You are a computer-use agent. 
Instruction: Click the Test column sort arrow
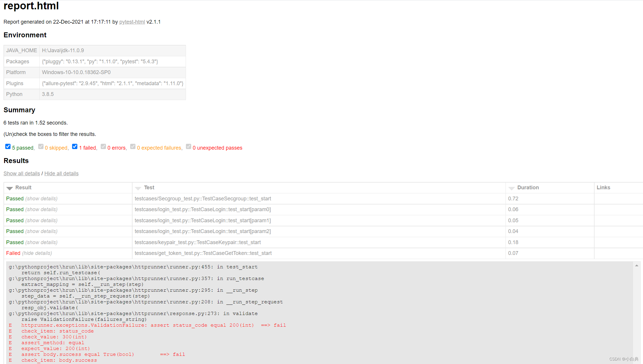click(138, 188)
